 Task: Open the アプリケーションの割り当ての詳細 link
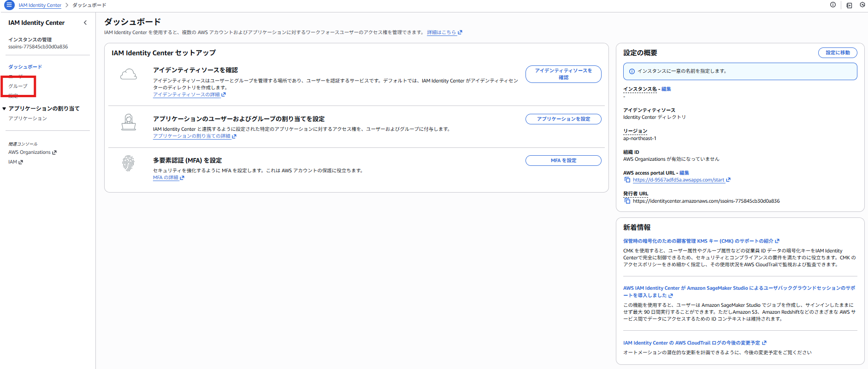click(x=195, y=136)
